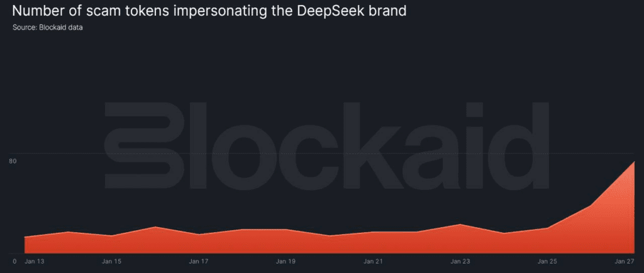
Task: Click the chart title about DeepSeek scam tokens
Action: (203, 11)
